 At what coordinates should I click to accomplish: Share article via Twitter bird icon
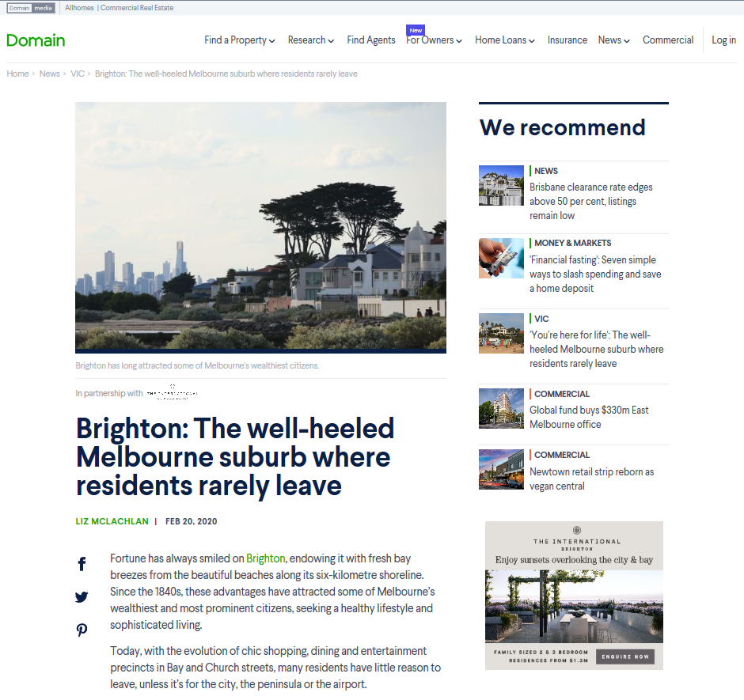point(82,597)
